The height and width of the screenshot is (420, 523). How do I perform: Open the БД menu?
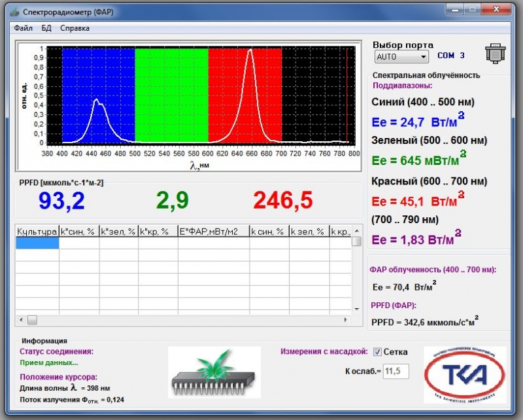46,28
